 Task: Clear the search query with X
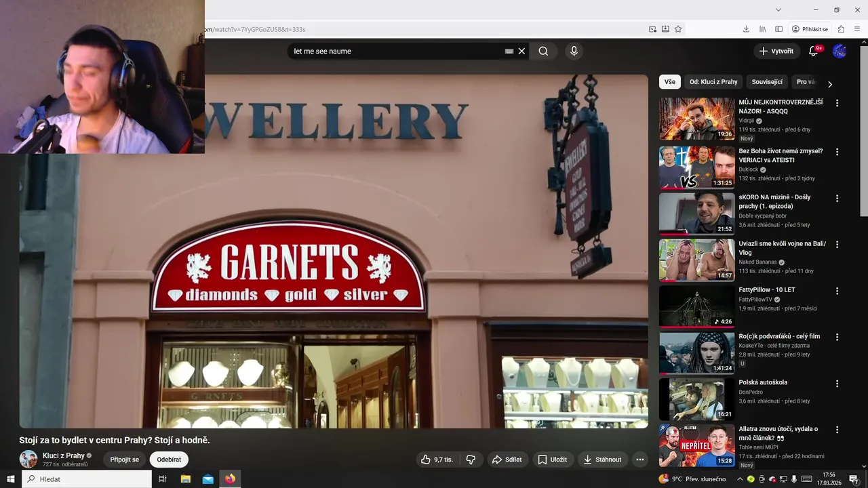(x=521, y=51)
